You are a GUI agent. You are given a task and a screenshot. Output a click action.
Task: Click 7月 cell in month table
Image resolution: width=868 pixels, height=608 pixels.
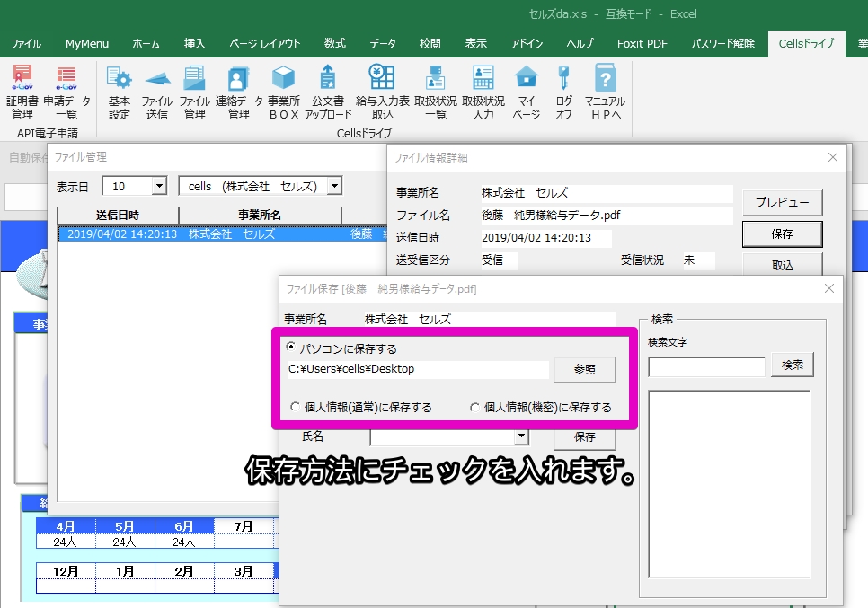[x=244, y=526]
